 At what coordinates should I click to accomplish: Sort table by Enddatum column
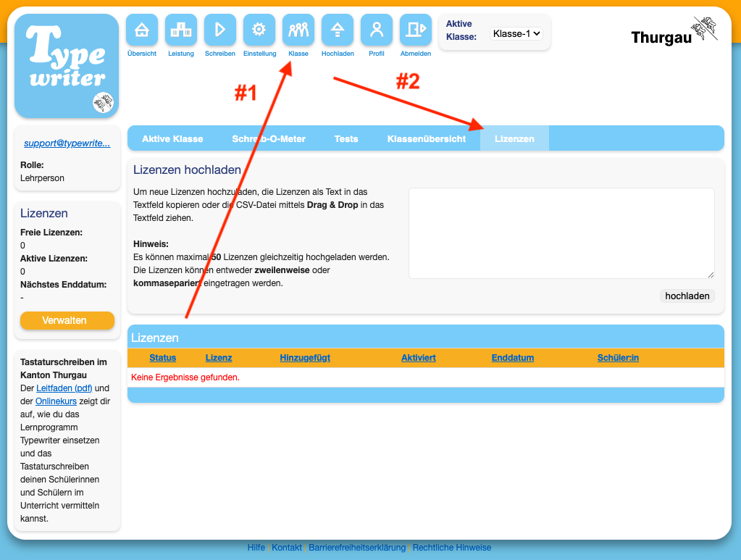tap(513, 358)
